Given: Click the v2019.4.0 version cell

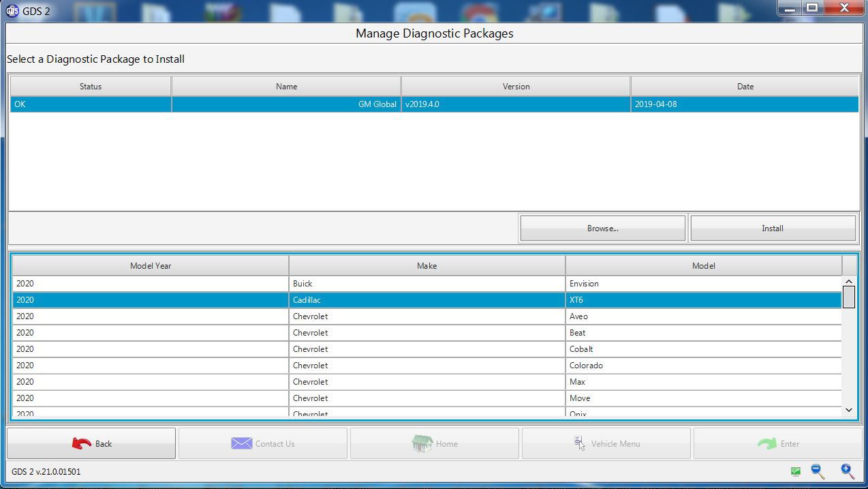Looking at the screenshot, I should click(x=516, y=104).
